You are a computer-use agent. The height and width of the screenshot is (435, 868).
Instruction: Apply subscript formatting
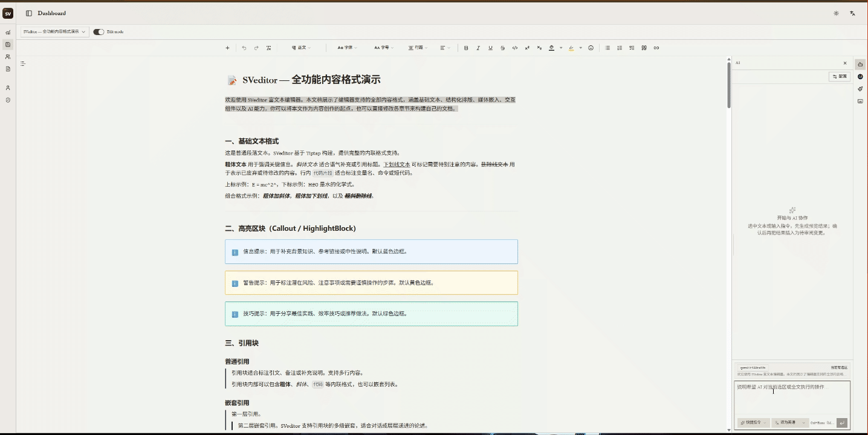[539, 48]
